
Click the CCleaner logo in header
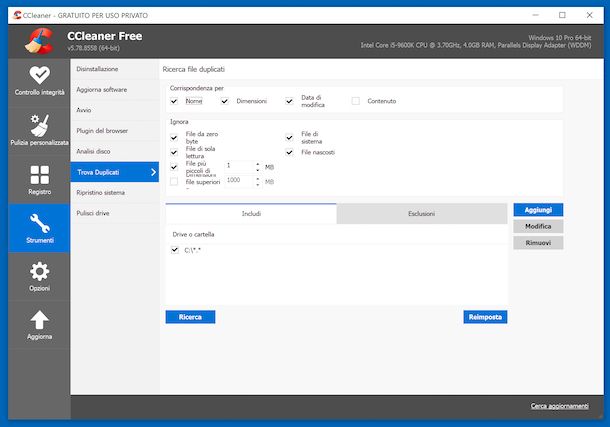(x=37, y=41)
